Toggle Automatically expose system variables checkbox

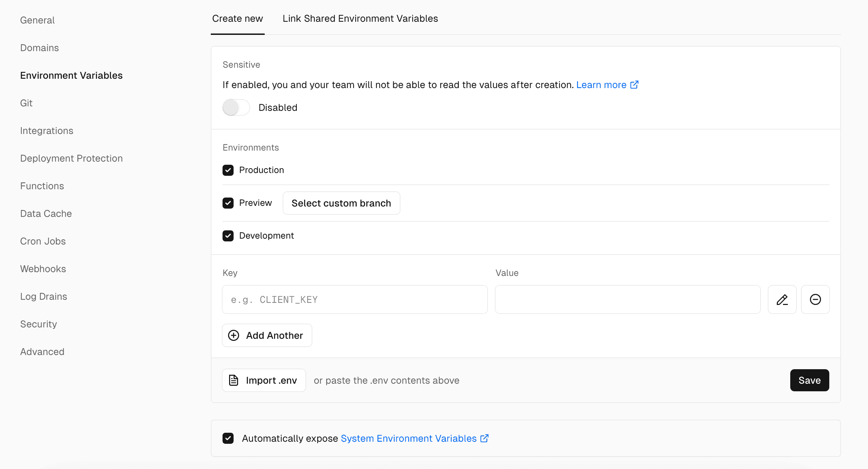click(228, 438)
